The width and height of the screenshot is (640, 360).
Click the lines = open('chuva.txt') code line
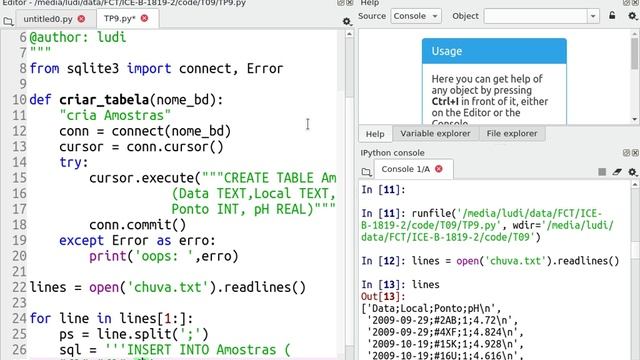coord(167,287)
